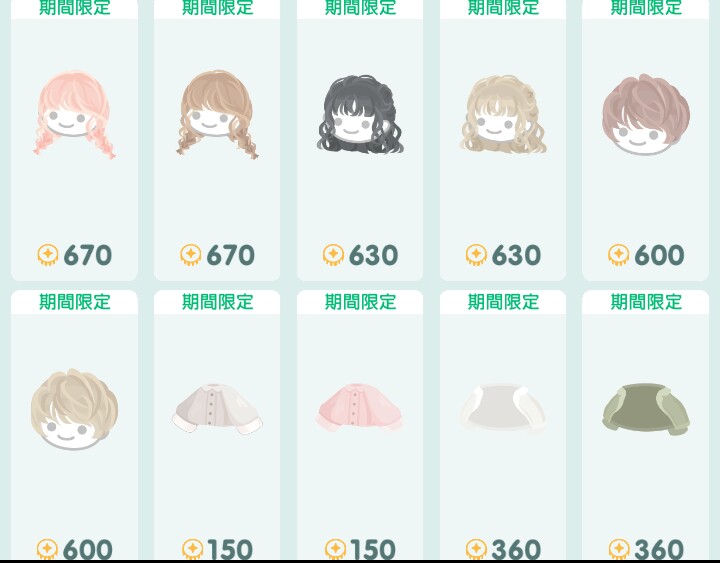Select the pink braided pigtails hairstyle
Screen dimensions: 720x563
74,115
